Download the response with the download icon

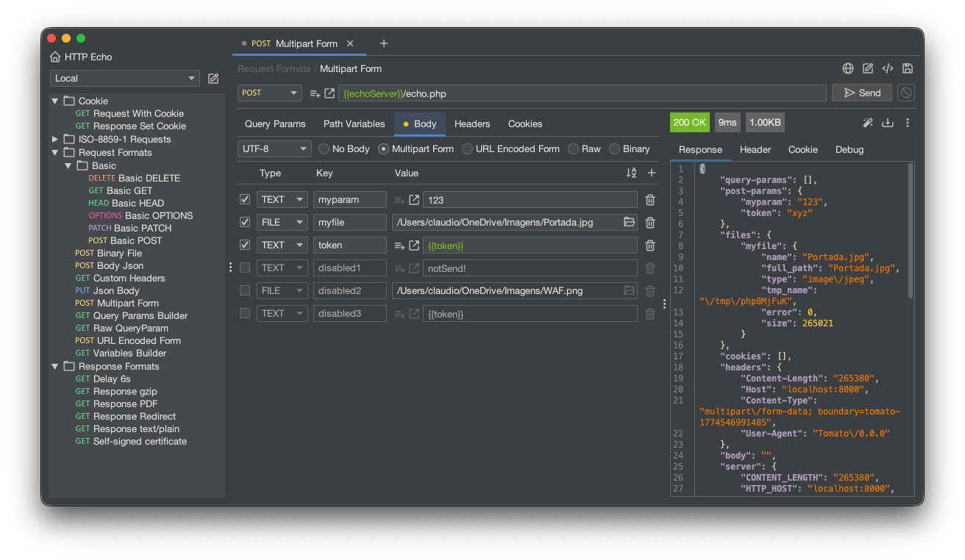(x=888, y=123)
